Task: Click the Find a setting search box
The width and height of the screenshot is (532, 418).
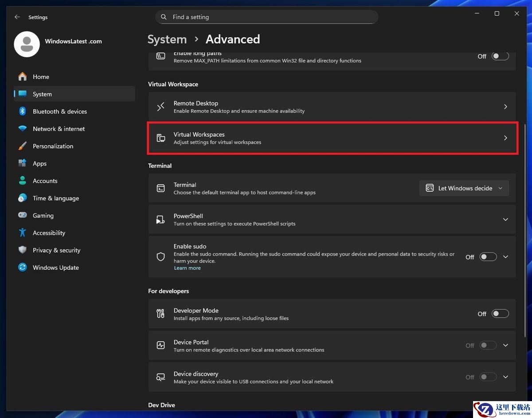Action: tap(266, 17)
